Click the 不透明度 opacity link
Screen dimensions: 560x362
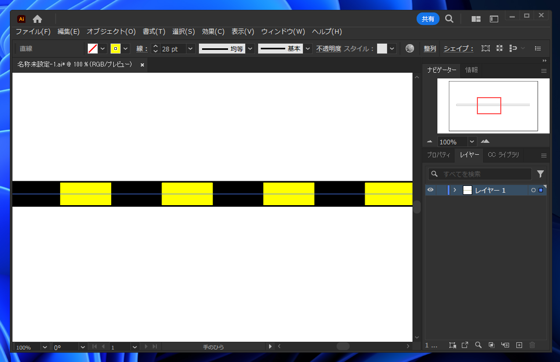pyautogui.click(x=328, y=49)
